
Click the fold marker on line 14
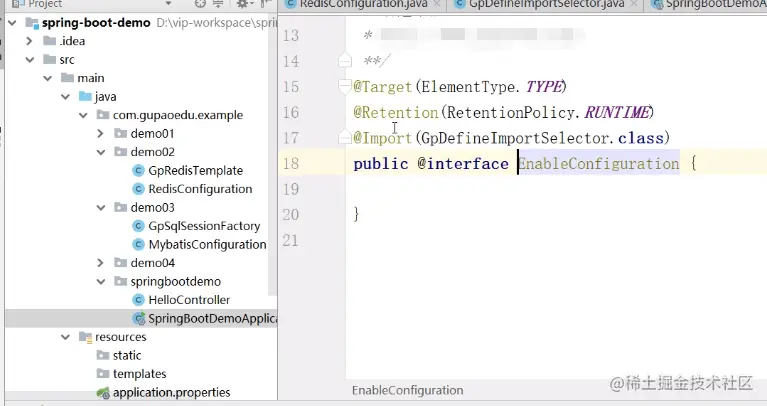(345, 60)
